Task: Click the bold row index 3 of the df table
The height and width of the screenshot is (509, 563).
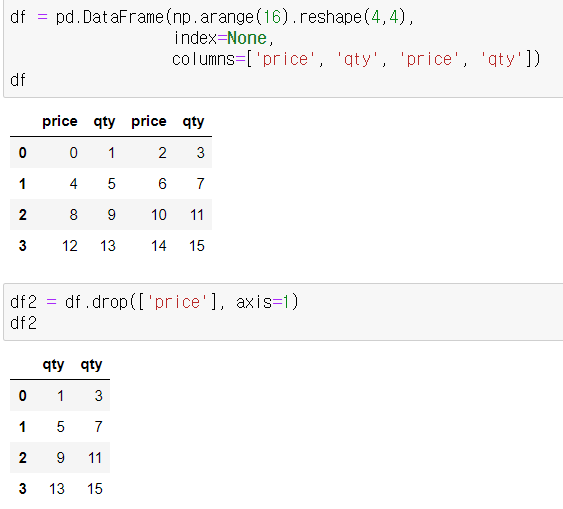Action: 22,246
